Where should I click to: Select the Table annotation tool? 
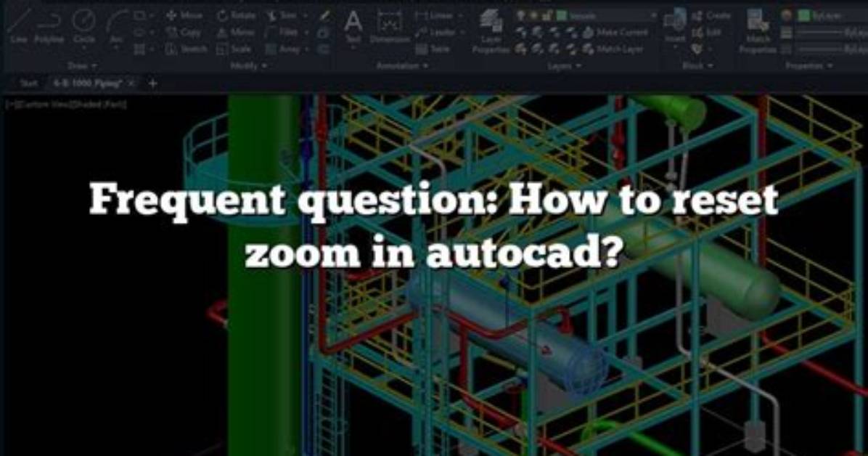[x=433, y=49]
